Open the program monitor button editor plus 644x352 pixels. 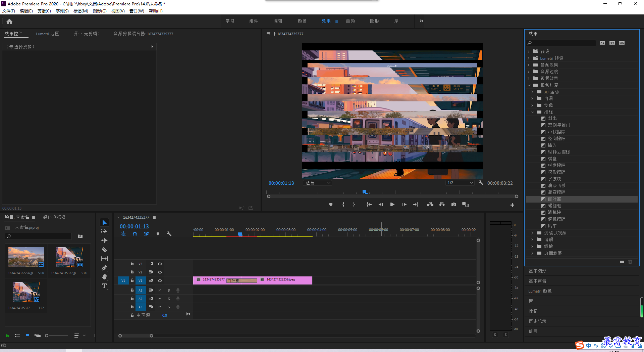coord(512,205)
